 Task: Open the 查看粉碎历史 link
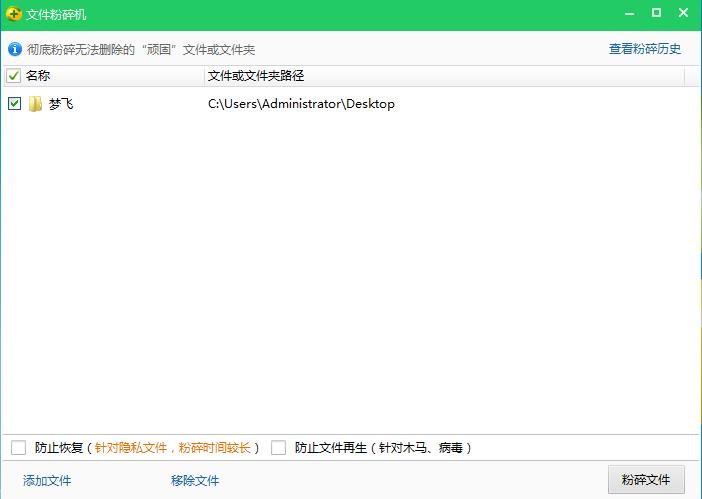click(645, 49)
